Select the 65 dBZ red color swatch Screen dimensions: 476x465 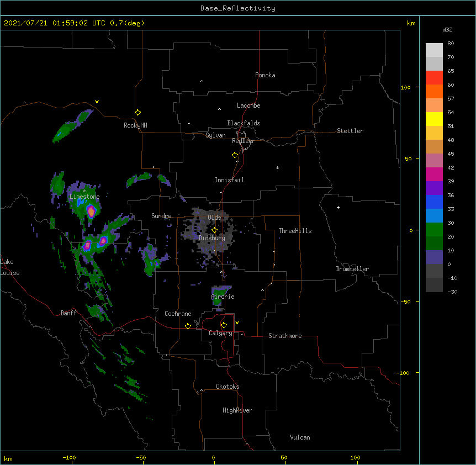tap(434, 77)
